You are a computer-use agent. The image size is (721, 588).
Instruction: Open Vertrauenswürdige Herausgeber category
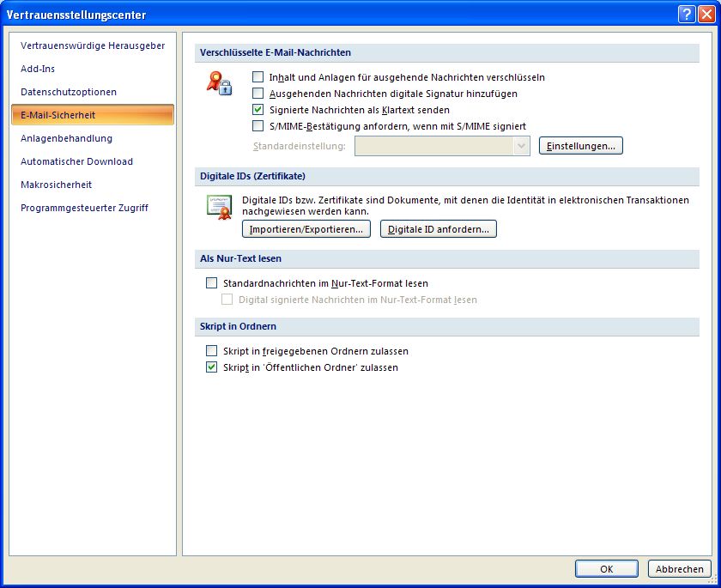pos(93,45)
